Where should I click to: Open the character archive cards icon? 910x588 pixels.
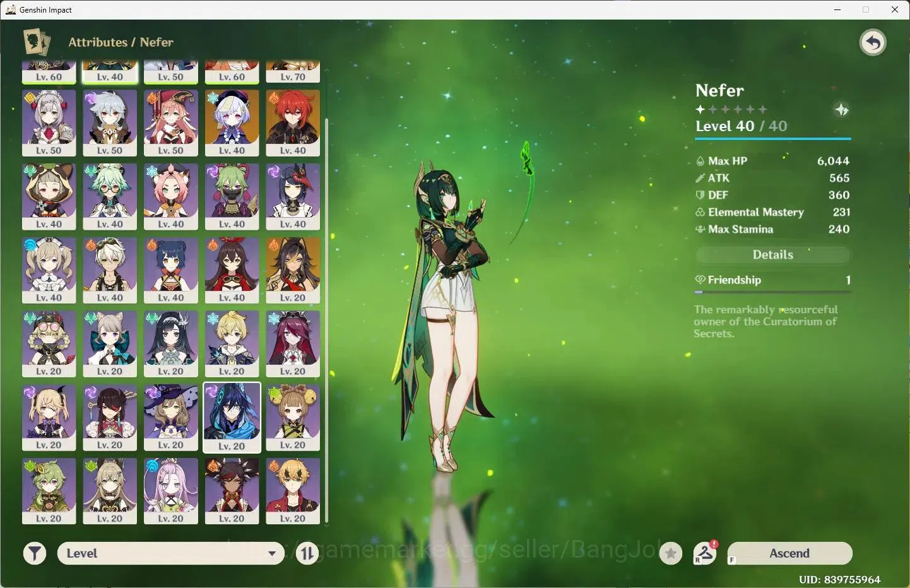coord(37,42)
